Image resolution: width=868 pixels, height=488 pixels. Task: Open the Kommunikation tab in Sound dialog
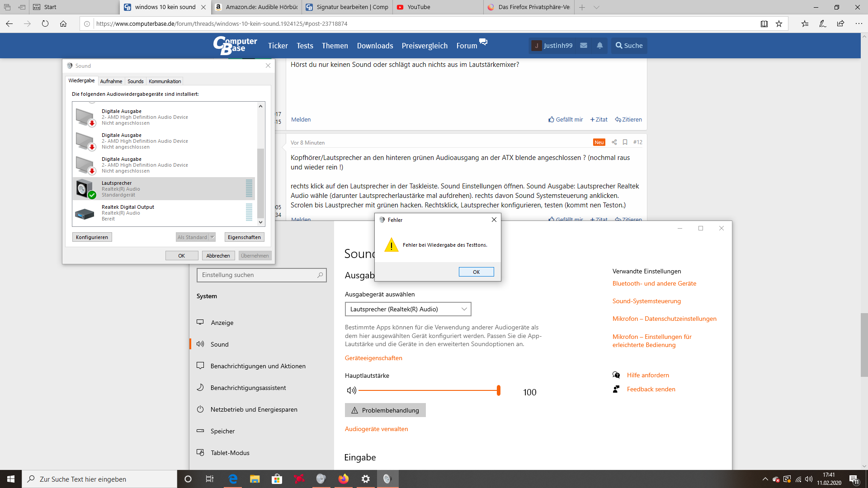(165, 81)
